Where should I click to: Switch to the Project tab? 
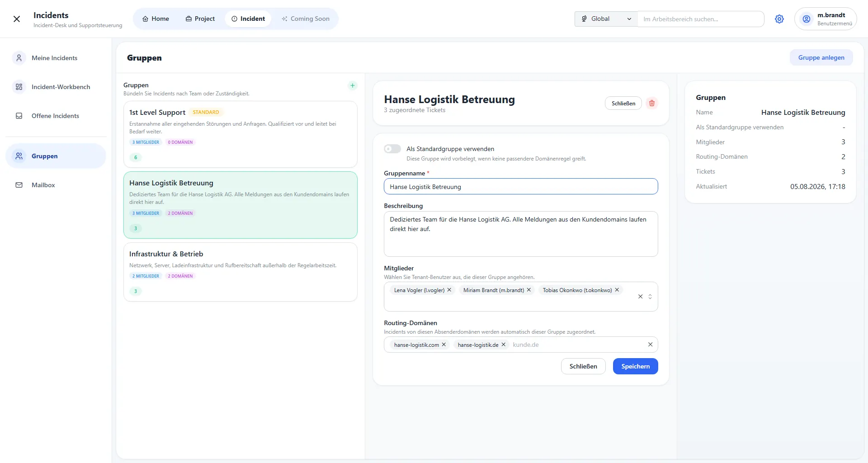(x=200, y=19)
